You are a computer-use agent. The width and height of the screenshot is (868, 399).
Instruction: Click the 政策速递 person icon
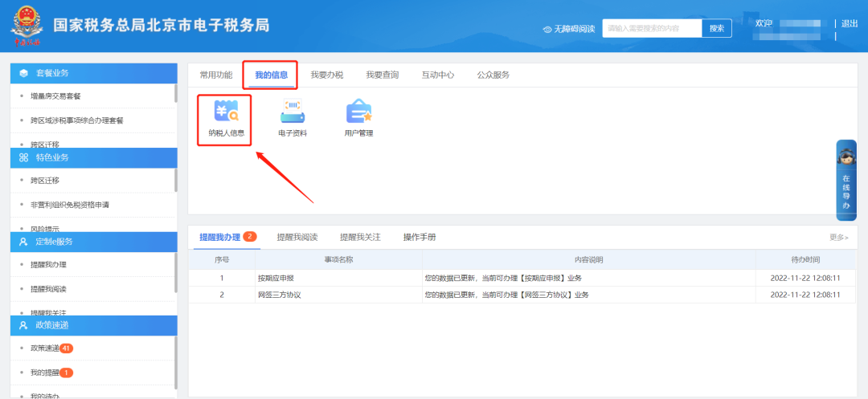tap(23, 325)
